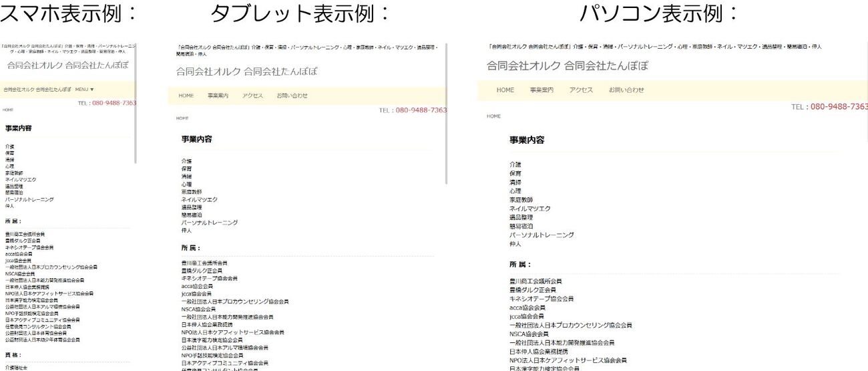Viewport: 868px width, 371px height.
Task: Click the HOME breadcrumb in PC preview
Action: 493,116
